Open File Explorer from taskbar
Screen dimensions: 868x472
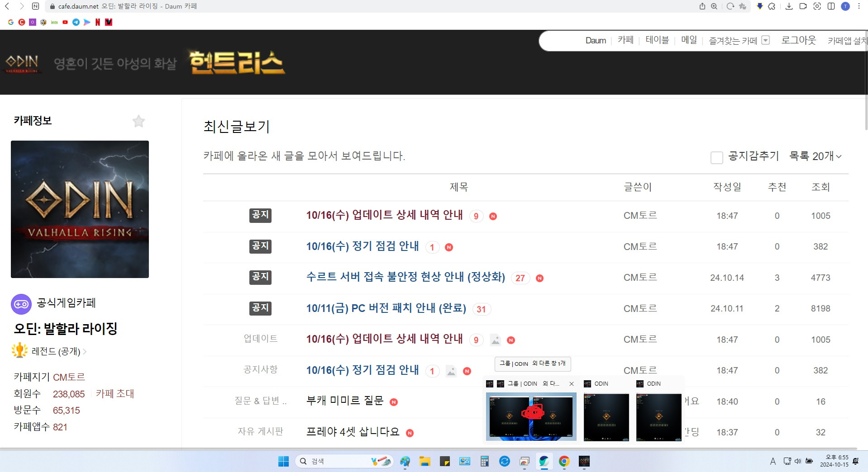pos(424,461)
